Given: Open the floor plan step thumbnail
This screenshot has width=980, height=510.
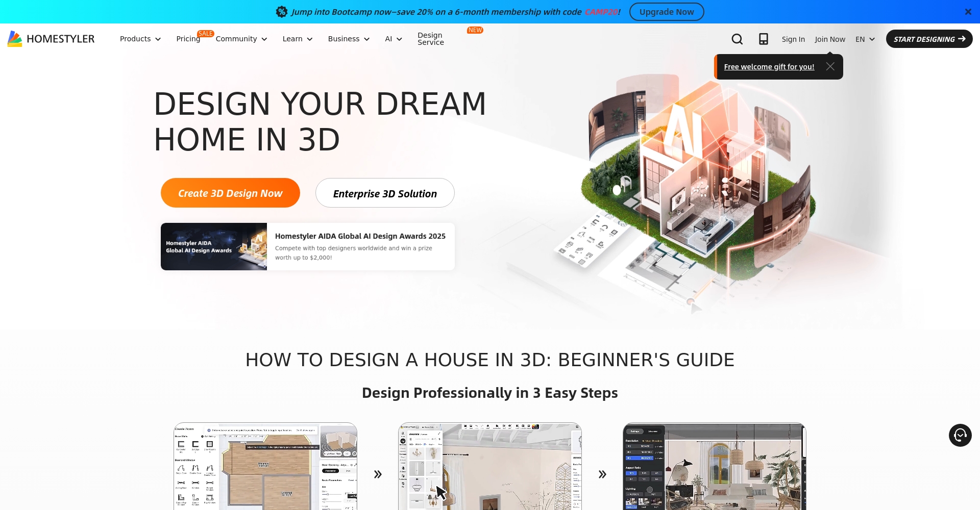Looking at the screenshot, I should 265,466.
